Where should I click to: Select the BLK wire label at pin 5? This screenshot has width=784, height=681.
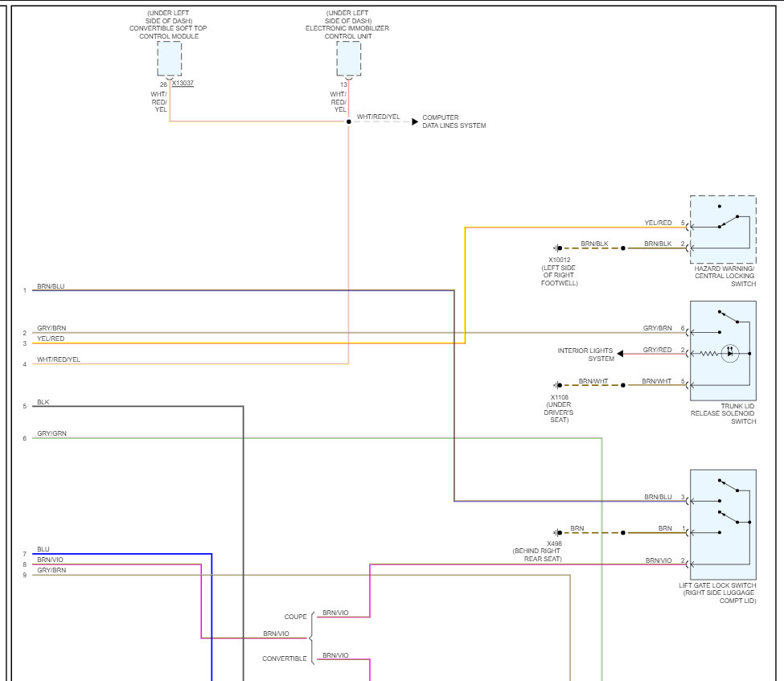[43, 402]
